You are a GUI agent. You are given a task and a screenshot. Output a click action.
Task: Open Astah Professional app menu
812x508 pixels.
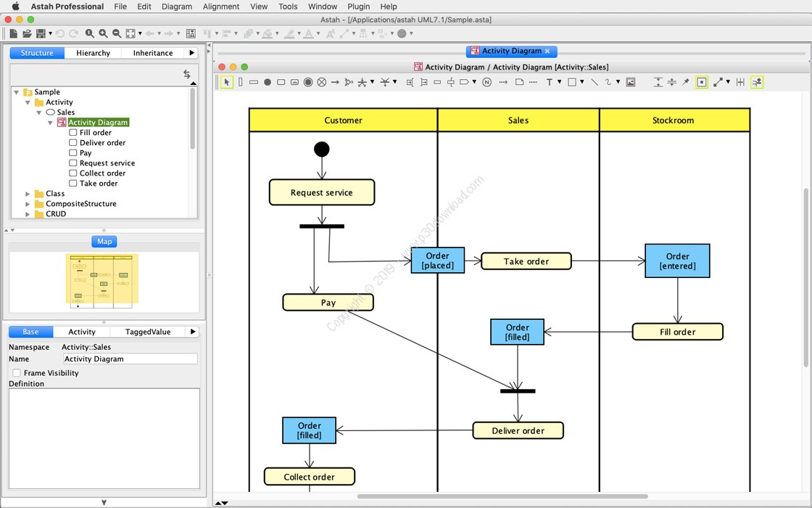pyautogui.click(x=67, y=7)
